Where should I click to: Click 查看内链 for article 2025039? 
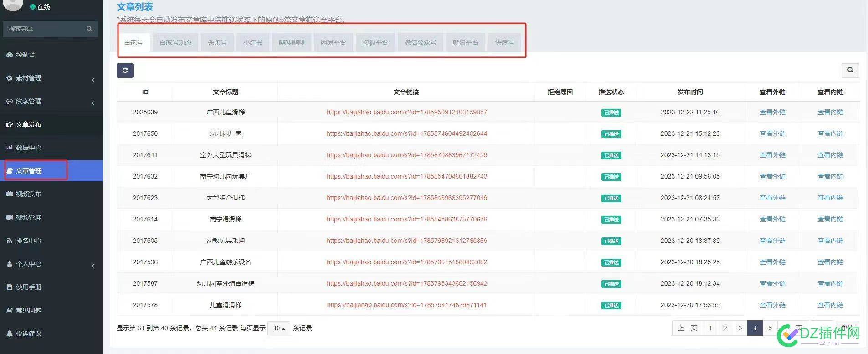[830, 112]
